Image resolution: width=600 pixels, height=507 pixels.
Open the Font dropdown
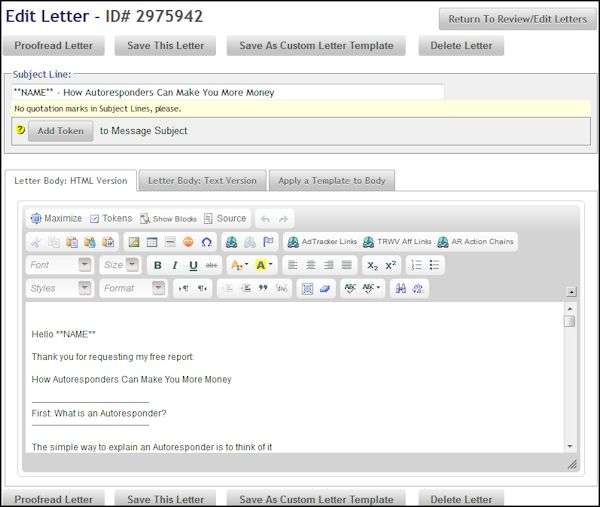point(60,265)
